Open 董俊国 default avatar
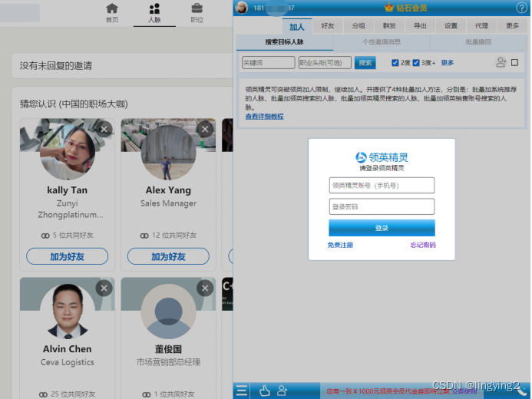Viewport: 532px width, 399px height. click(x=168, y=312)
